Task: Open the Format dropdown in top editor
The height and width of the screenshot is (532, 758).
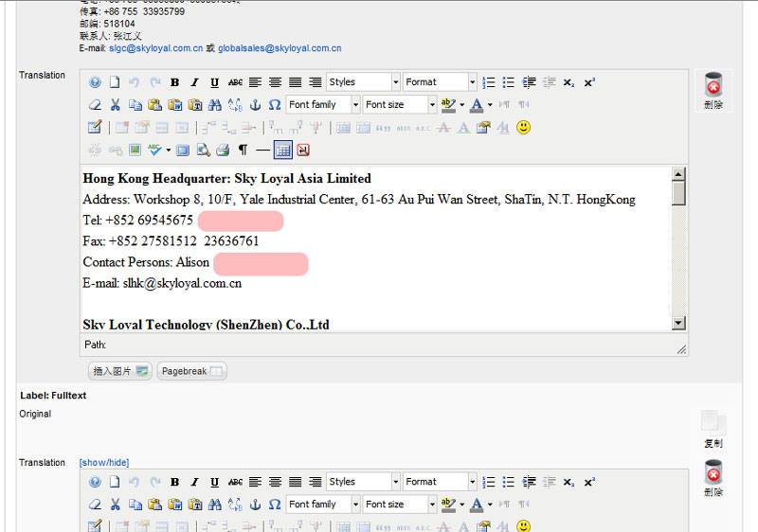Action: point(439,82)
